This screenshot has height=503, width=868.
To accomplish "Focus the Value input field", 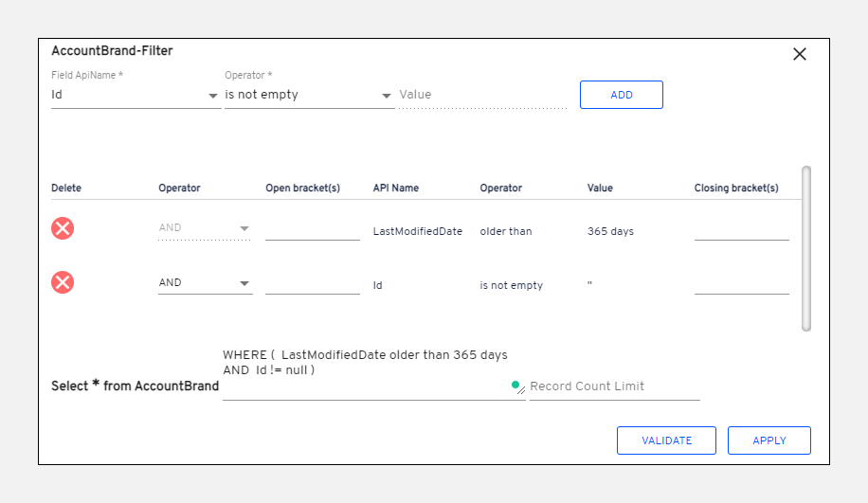I will [482, 95].
